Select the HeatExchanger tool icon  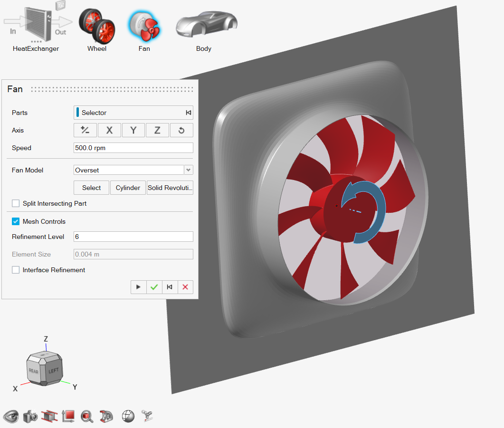36,25
